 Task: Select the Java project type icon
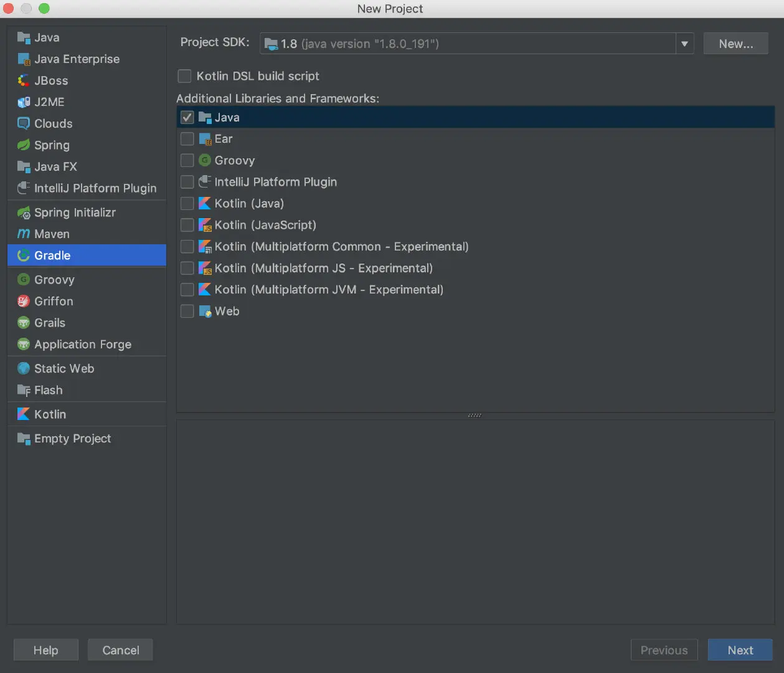24,37
